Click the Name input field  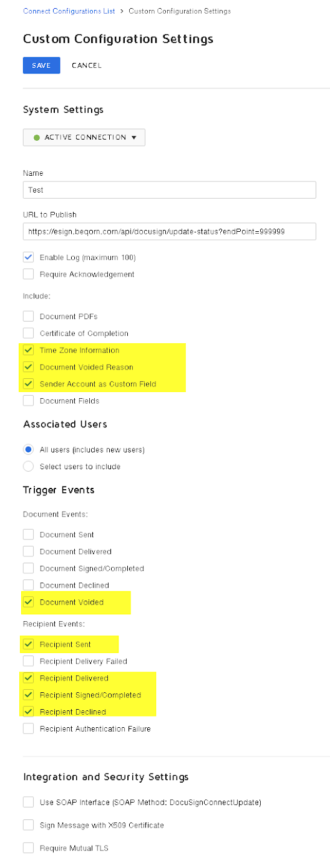coord(170,190)
